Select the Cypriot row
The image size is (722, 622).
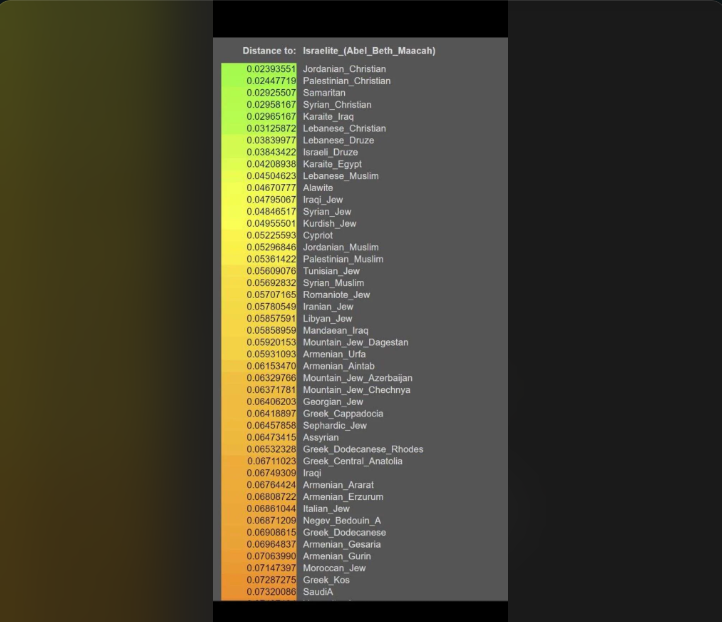(318, 236)
